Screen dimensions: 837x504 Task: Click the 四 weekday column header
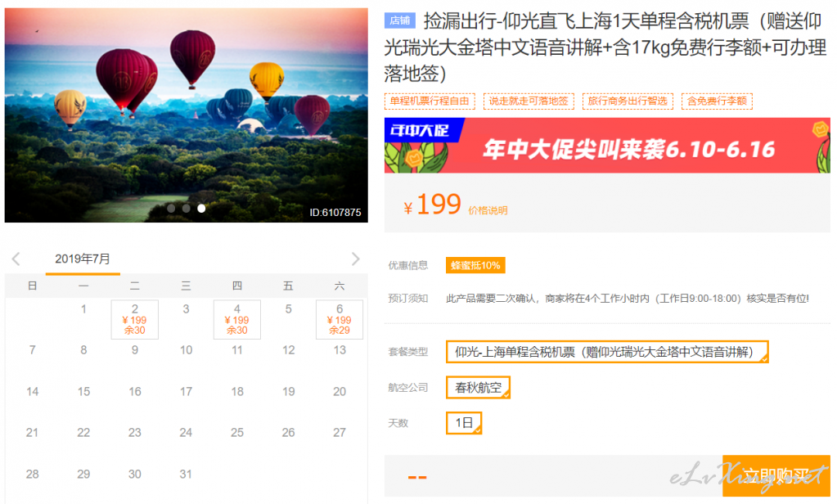tap(237, 286)
